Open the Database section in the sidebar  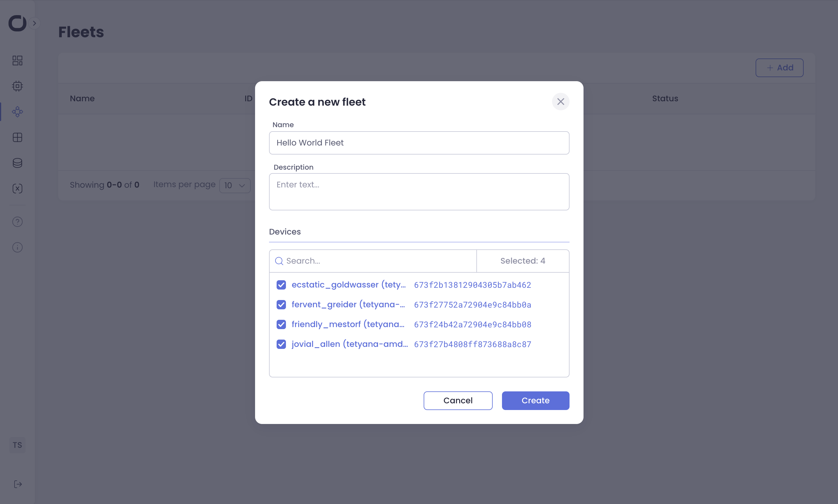point(17,163)
